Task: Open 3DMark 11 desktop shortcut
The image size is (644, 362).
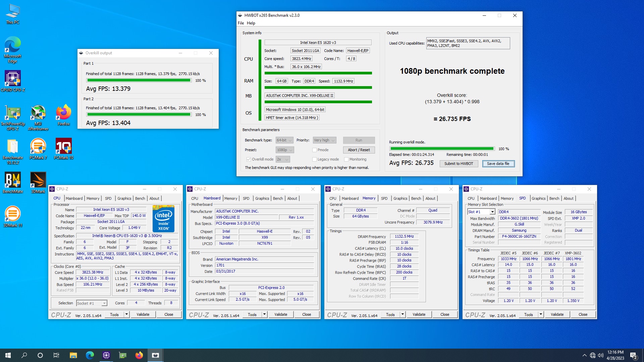Action: point(13,217)
